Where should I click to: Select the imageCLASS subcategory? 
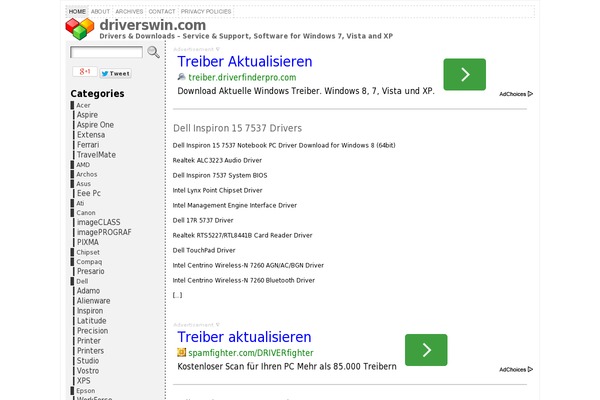[98, 222]
